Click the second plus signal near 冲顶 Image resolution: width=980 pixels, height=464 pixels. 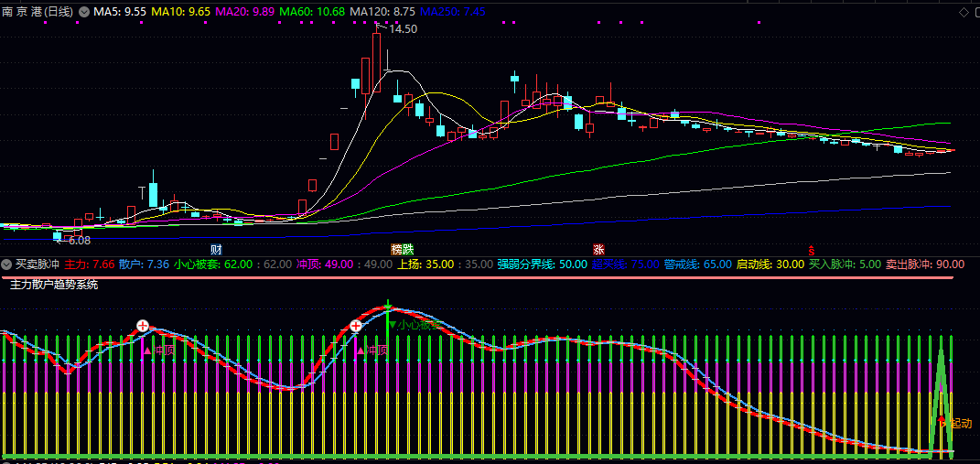(x=356, y=325)
